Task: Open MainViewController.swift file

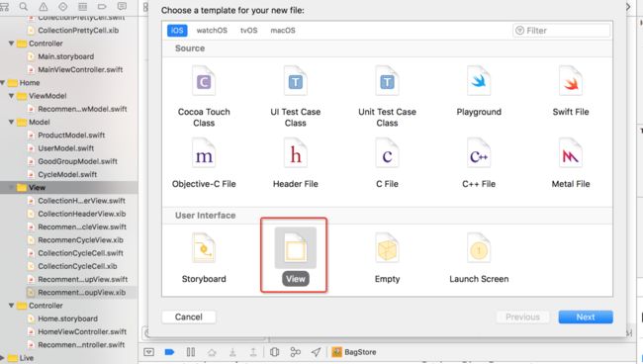Action: 80,69
